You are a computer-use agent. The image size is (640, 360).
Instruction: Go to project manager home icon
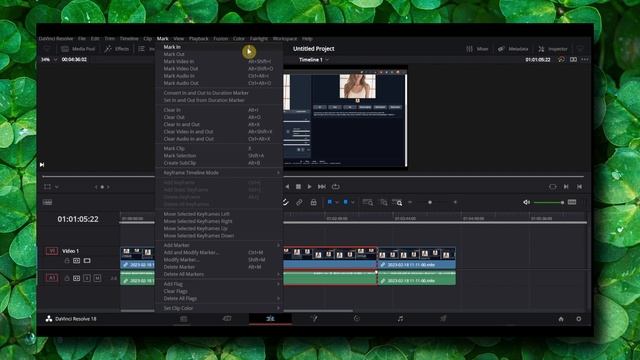tap(561, 319)
